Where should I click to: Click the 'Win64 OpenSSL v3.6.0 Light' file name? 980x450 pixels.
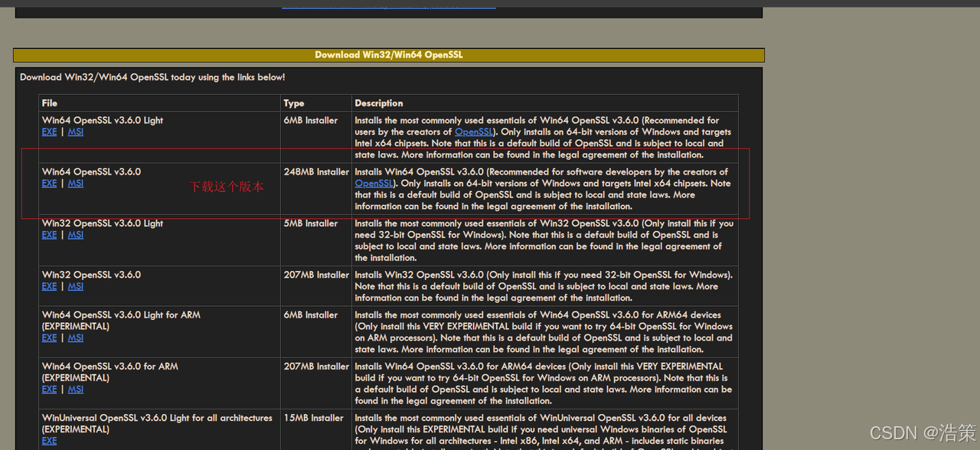click(x=103, y=120)
